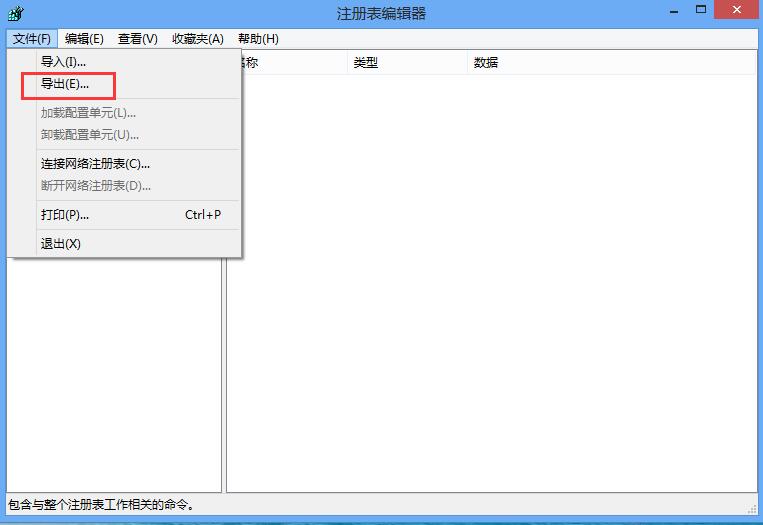This screenshot has width=763, height=525.
Task: Open the 文件(F) menu
Action: 32,39
